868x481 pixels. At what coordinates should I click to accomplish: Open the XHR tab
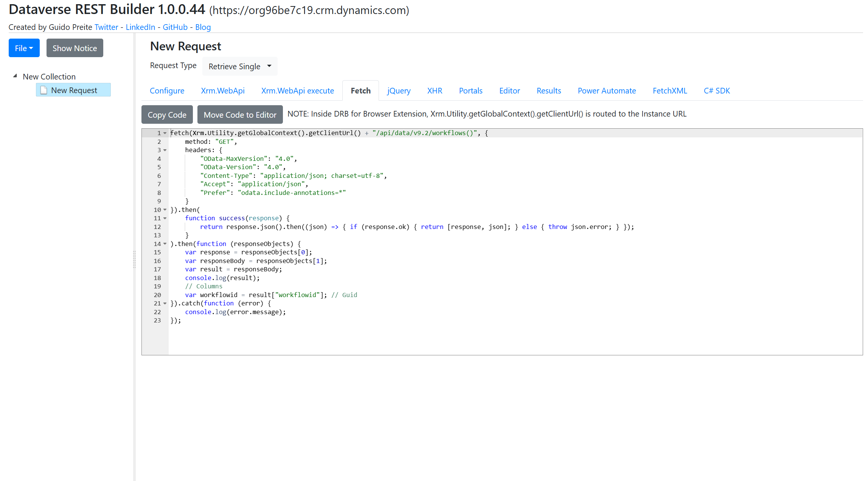(x=435, y=91)
